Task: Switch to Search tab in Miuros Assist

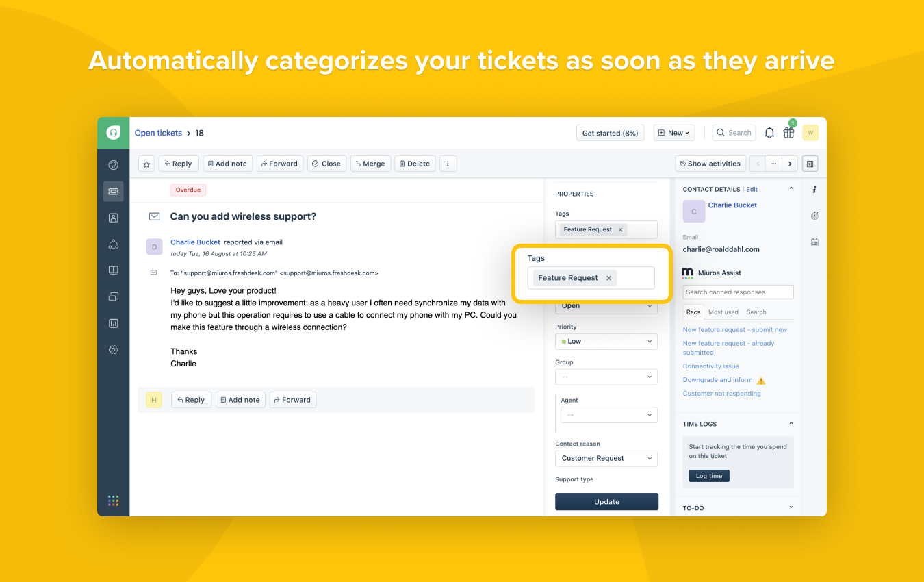Action: coord(756,312)
